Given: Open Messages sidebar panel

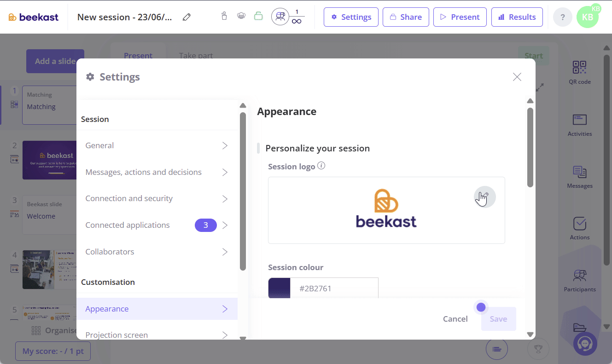Looking at the screenshot, I should pyautogui.click(x=580, y=177).
